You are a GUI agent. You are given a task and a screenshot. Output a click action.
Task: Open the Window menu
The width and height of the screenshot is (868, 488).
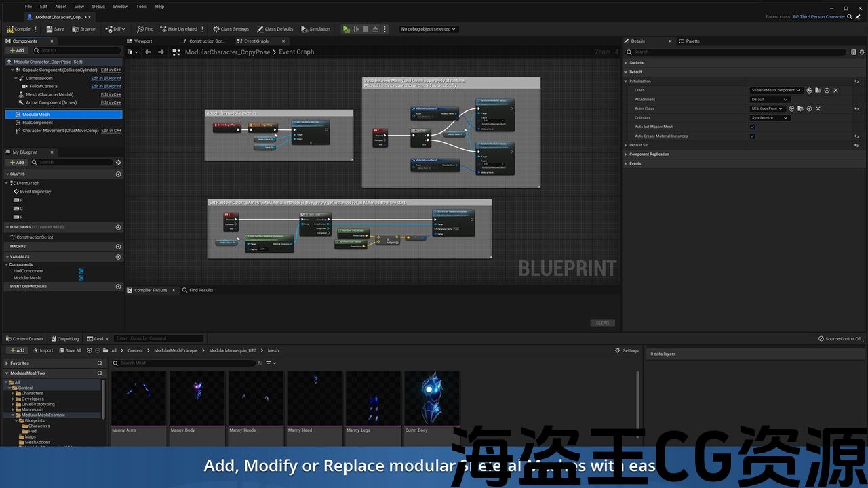120,7
